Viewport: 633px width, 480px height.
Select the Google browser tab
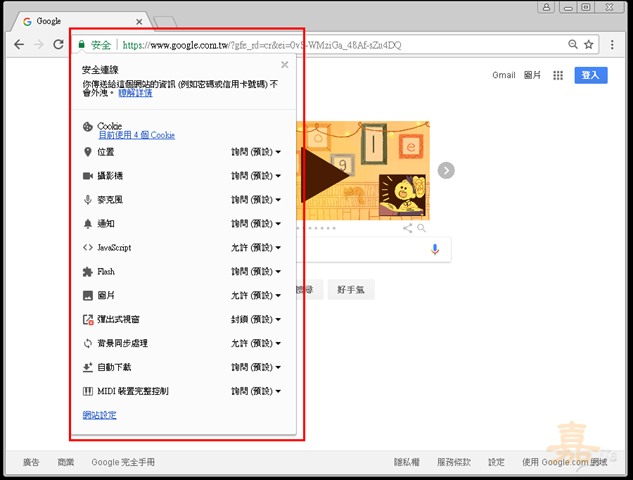[x=81, y=21]
